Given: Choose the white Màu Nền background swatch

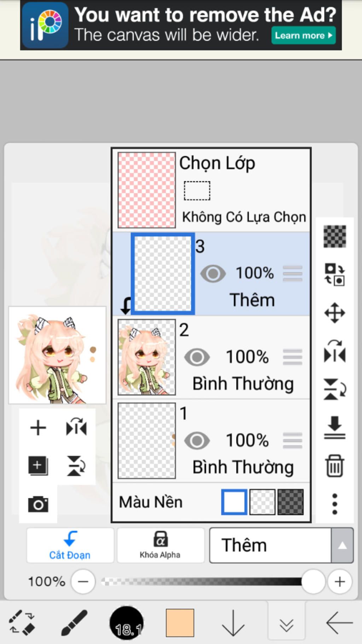Looking at the screenshot, I should pos(234,502).
